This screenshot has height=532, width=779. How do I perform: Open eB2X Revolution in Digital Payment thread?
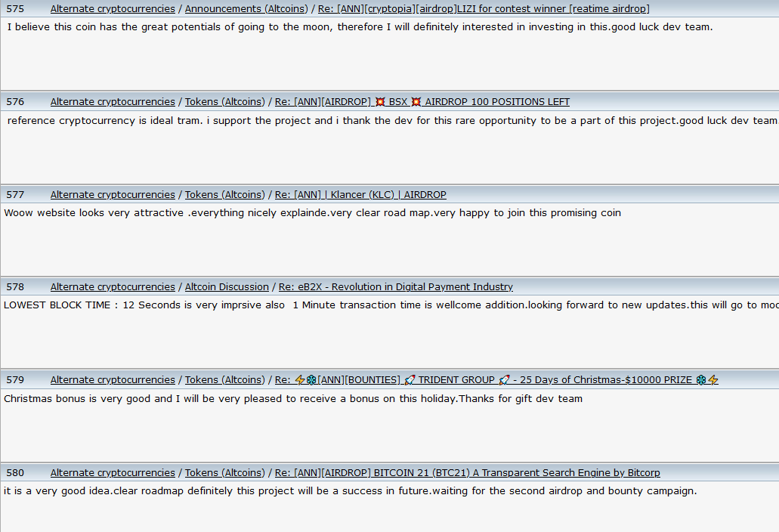tap(395, 287)
